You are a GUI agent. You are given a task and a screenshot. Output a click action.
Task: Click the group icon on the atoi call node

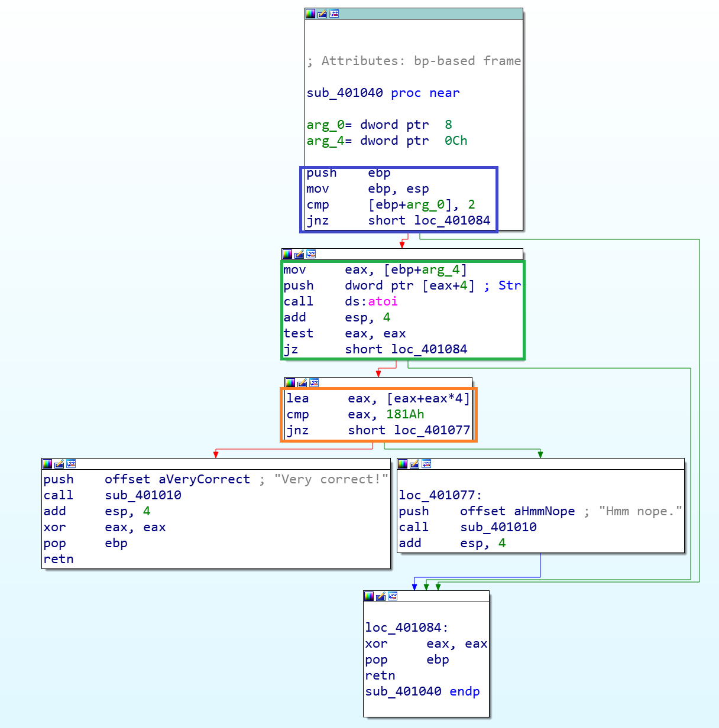pyautogui.click(x=311, y=254)
